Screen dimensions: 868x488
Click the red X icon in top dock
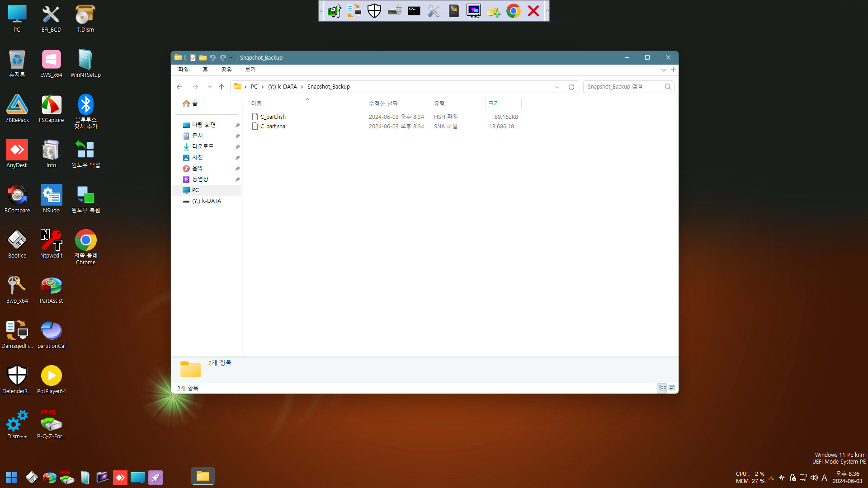click(533, 11)
